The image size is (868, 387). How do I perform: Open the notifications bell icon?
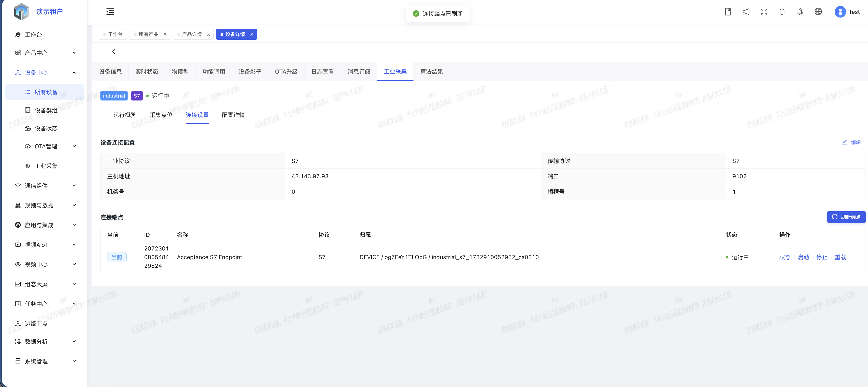click(x=782, y=12)
